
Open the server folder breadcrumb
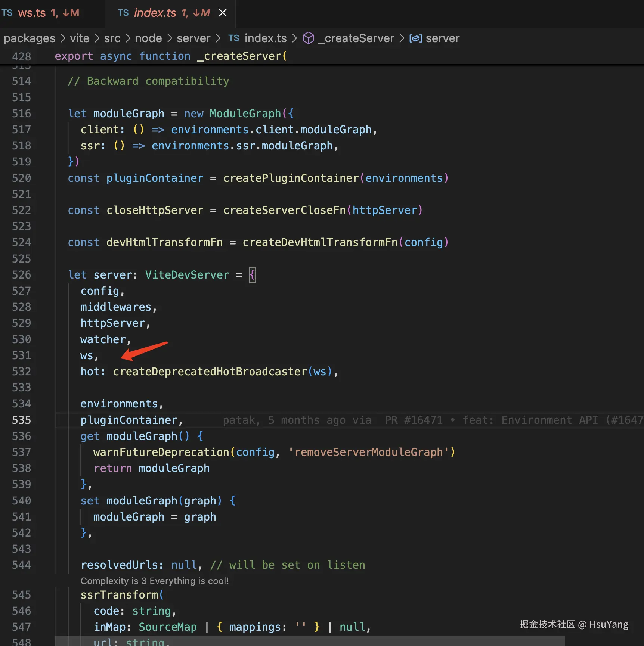click(x=193, y=38)
